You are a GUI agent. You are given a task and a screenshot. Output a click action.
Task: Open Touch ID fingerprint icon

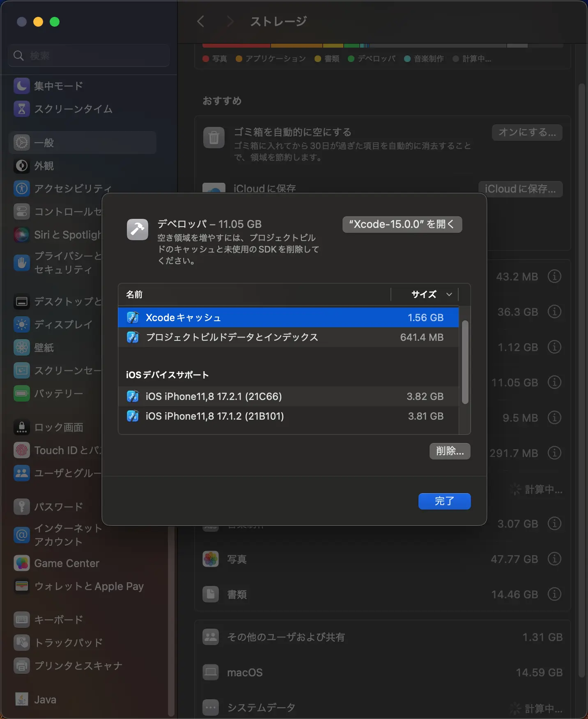pos(22,450)
